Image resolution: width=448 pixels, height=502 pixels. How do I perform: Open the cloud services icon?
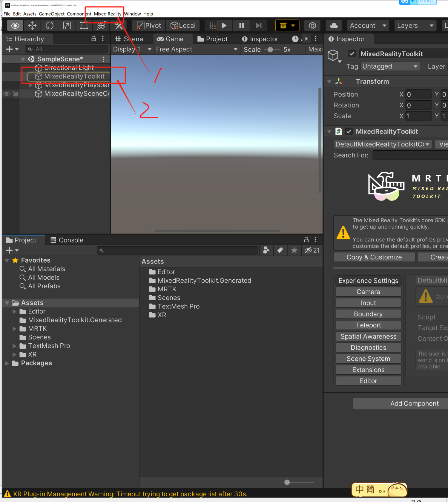(x=334, y=26)
